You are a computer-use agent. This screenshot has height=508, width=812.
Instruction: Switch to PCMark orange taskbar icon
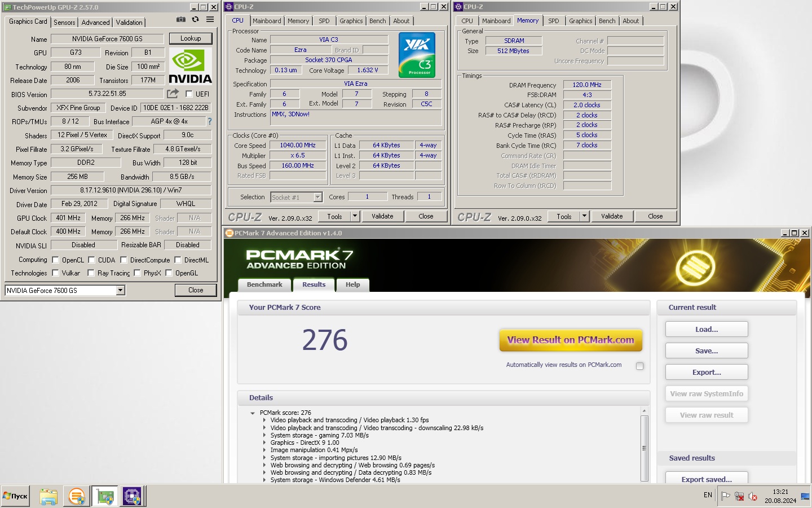(76, 497)
